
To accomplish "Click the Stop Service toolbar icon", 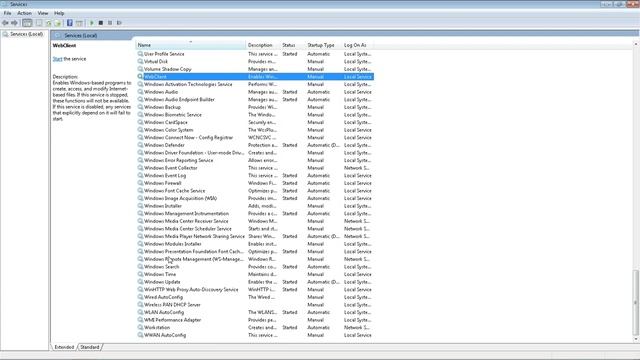I will pos(101,23).
